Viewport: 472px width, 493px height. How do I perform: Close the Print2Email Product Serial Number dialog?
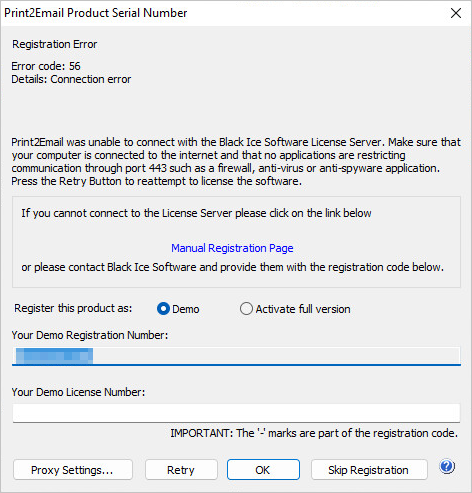click(x=456, y=13)
